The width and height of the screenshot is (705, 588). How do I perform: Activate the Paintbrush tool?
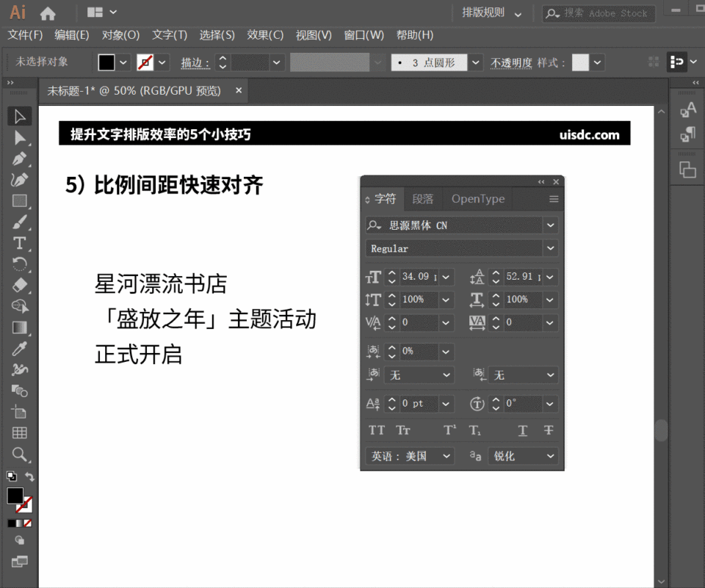(x=20, y=221)
